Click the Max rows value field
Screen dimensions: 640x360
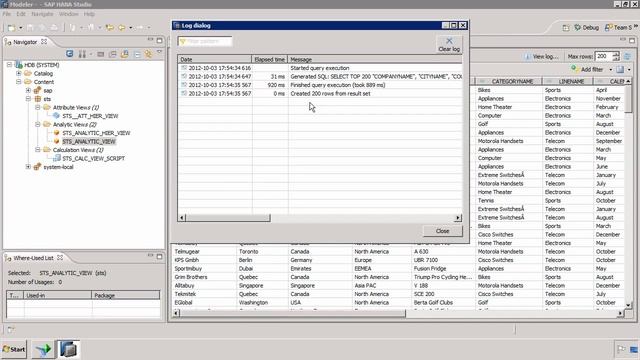click(x=603, y=56)
